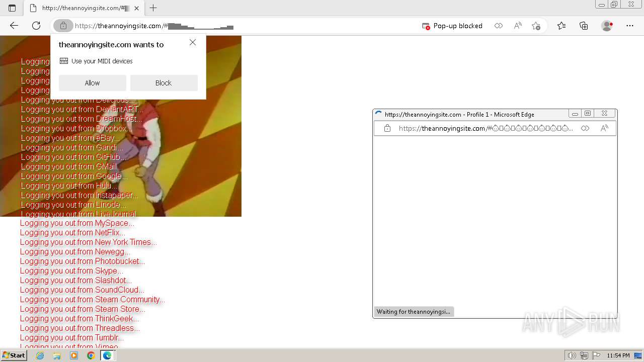The width and height of the screenshot is (644, 362).
Task: Launch Internet Explorer from the taskbar
Action: (40, 355)
